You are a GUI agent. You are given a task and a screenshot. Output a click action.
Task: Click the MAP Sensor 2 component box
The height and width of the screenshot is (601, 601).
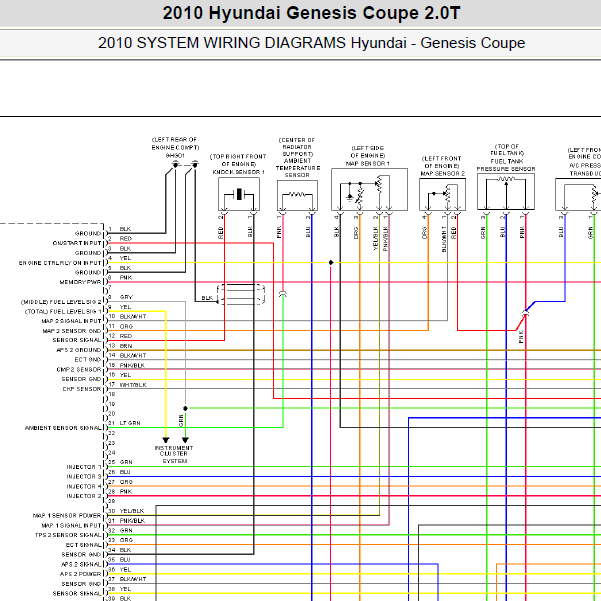[x=442, y=195]
